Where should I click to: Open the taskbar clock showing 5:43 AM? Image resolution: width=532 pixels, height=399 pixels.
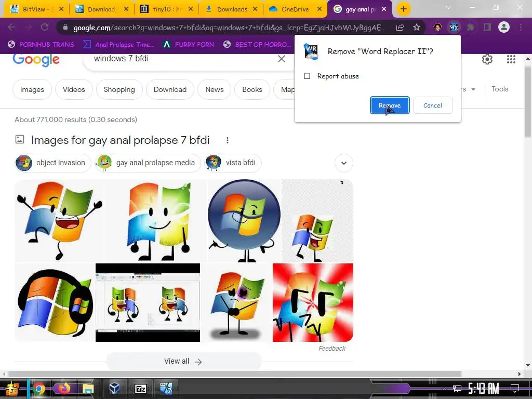coord(484,389)
